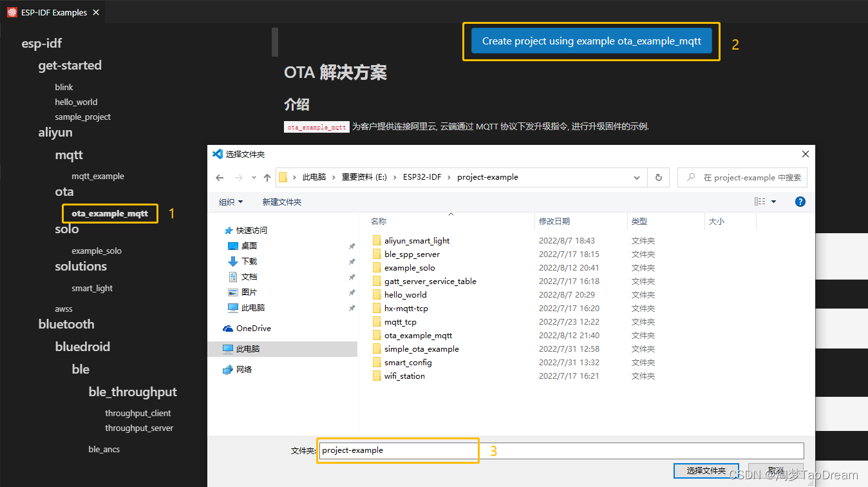
Task: Select throughput_server in the examples tree
Action: (x=139, y=428)
